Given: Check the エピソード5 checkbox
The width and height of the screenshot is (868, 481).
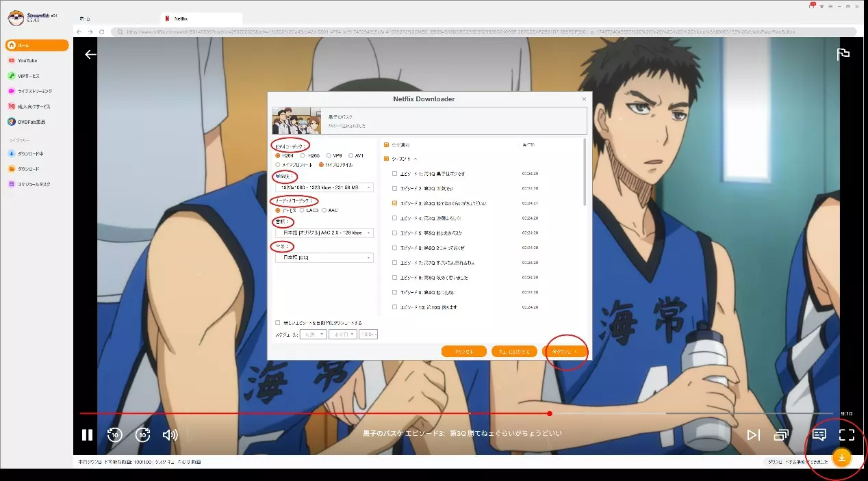Looking at the screenshot, I should (395, 233).
